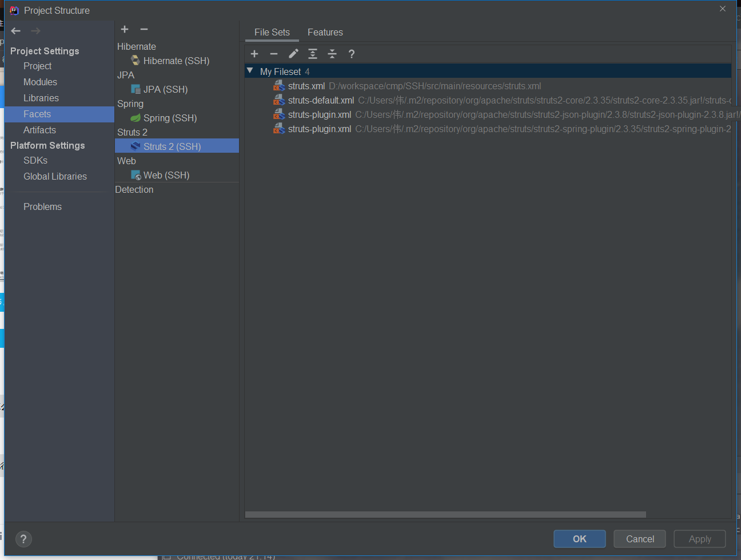
Task: Open Global Libraries settings
Action: tap(55, 177)
